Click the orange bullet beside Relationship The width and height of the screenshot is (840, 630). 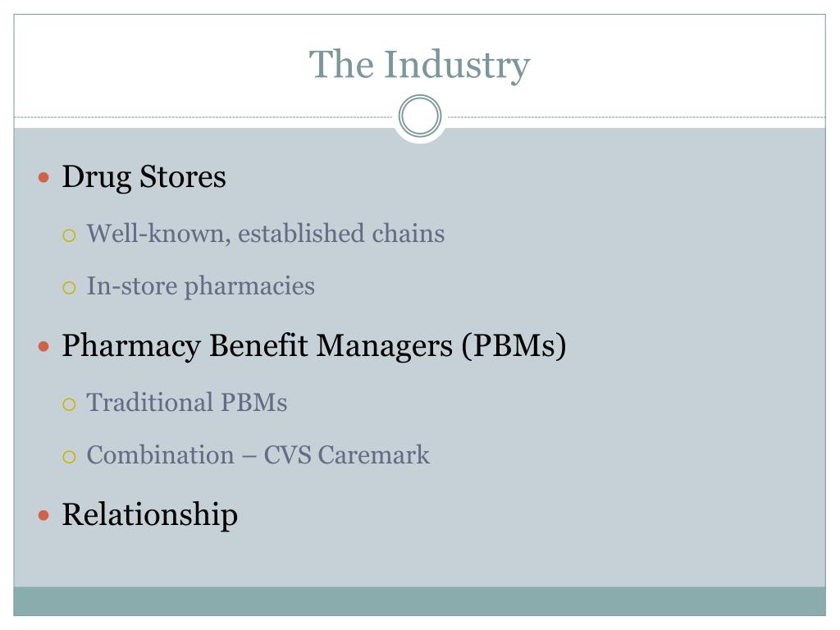(44, 515)
